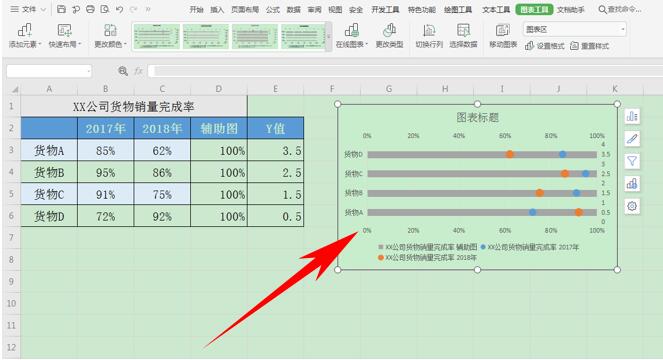The image size is (663, 360).
Task: Switch to the 开始 tab
Action: tap(196, 9)
